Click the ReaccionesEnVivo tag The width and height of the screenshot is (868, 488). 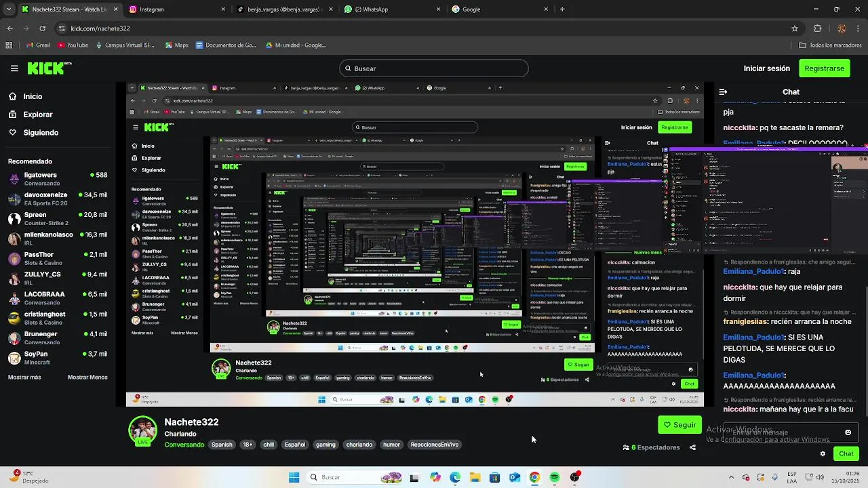[x=435, y=445]
